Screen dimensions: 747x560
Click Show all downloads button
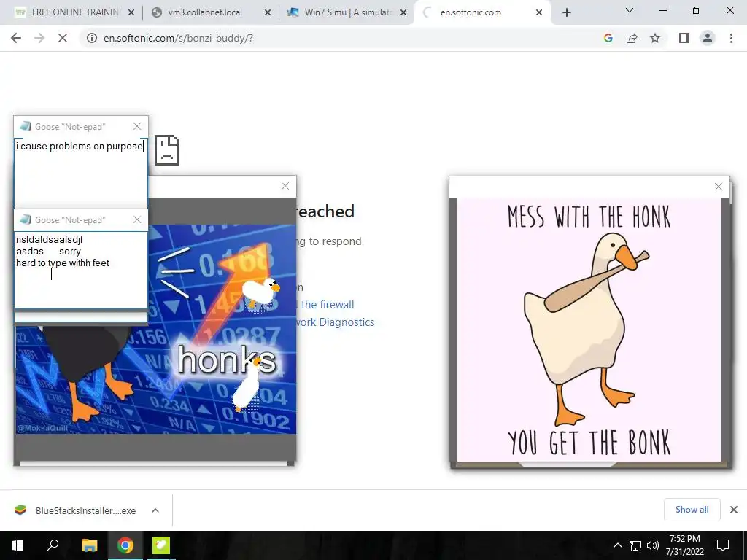(692, 510)
